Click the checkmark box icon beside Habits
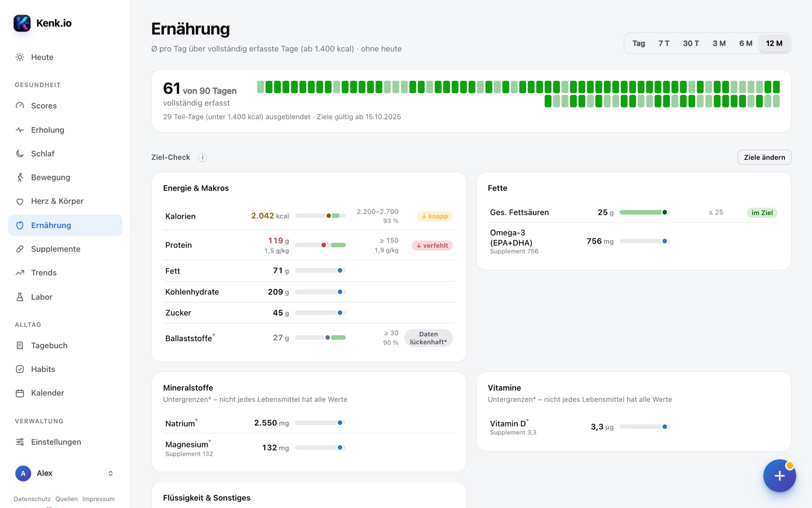 pyautogui.click(x=20, y=369)
